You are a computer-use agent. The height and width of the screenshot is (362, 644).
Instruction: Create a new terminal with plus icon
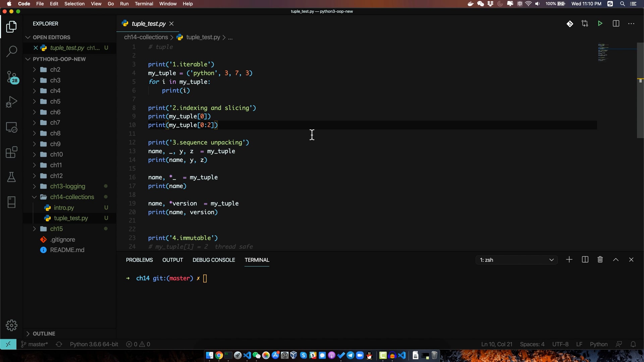[569, 260]
